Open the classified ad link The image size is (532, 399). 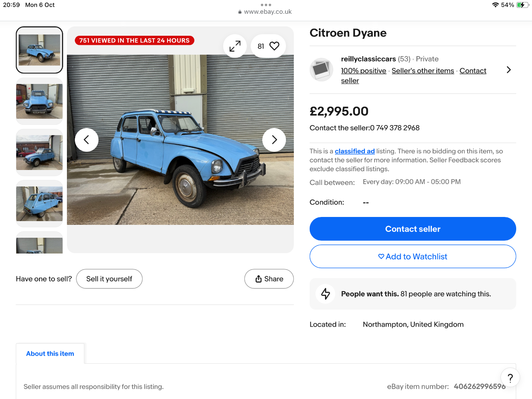[355, 151]
